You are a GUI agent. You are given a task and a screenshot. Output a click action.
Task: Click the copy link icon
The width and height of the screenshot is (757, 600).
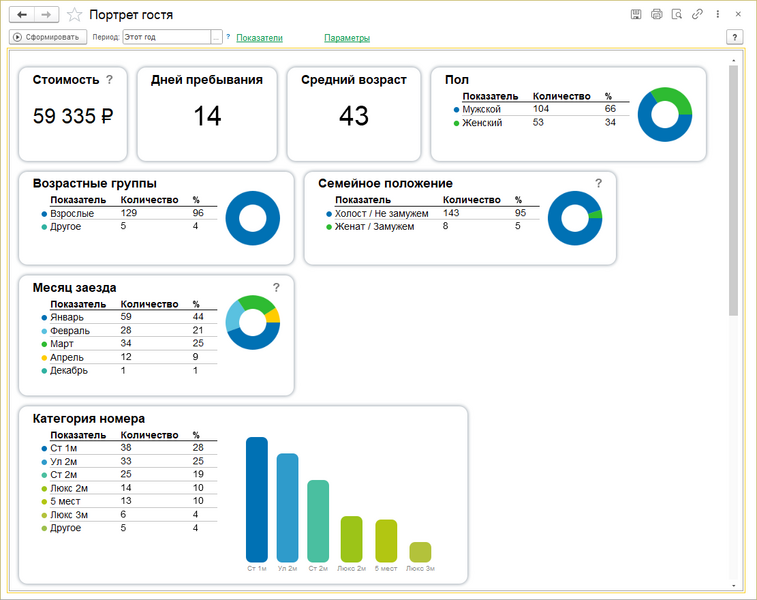[697, 15]
